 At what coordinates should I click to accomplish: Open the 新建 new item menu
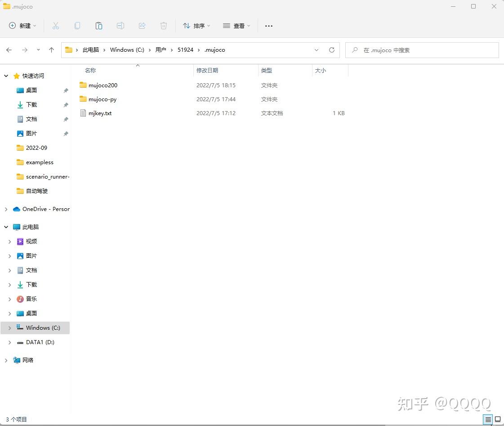22,26
